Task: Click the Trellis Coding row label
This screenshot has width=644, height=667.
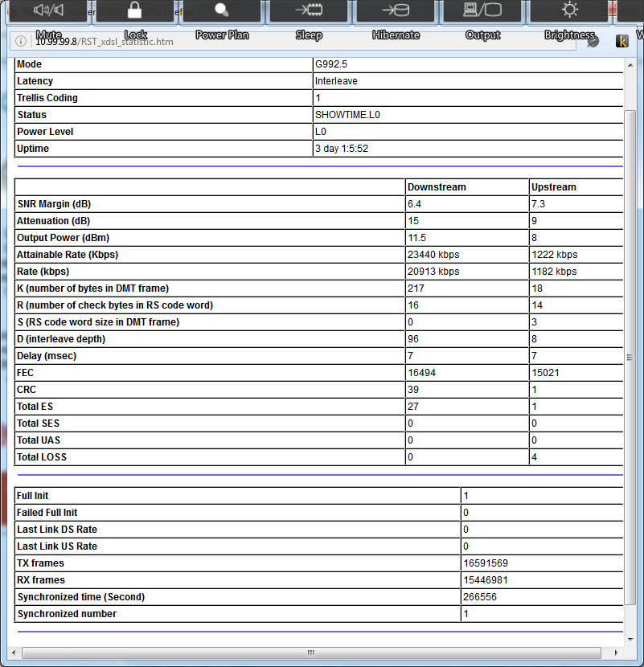Action: [47, 98]
